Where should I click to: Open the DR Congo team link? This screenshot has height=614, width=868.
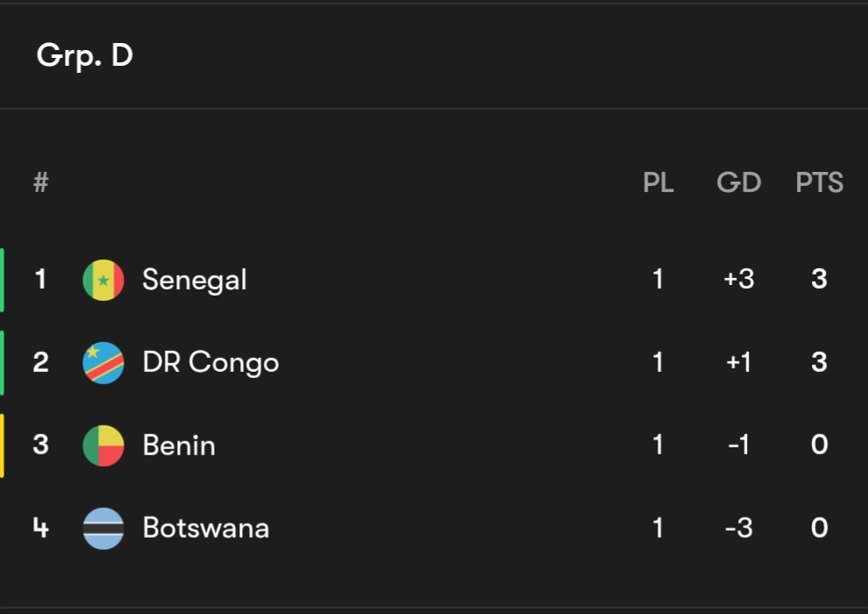[210, 362]
